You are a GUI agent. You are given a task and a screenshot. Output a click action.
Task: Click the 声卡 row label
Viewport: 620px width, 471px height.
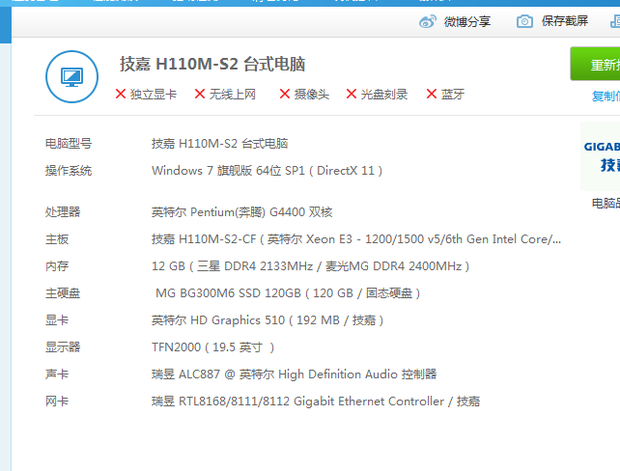[57, 374]
